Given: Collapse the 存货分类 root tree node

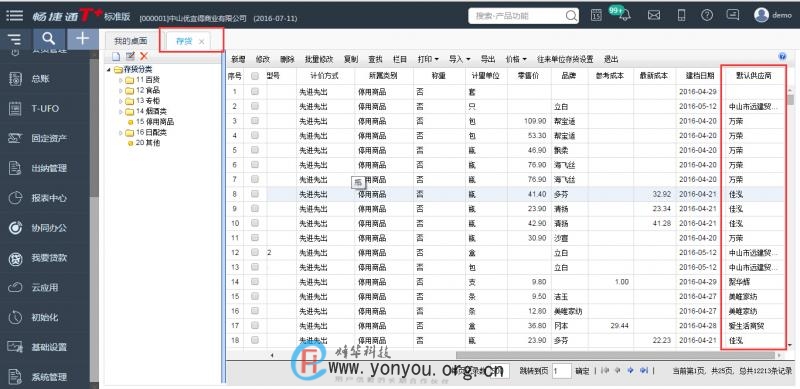Looking at the screenshot, I should coord(109,69).
